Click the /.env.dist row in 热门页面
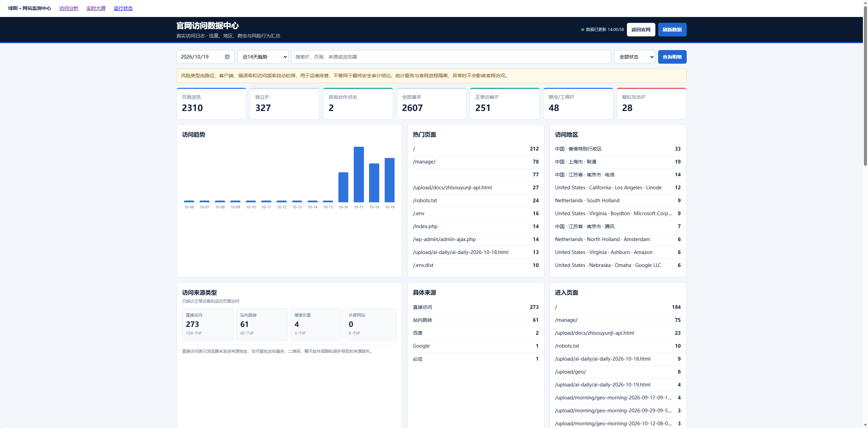 475,265
